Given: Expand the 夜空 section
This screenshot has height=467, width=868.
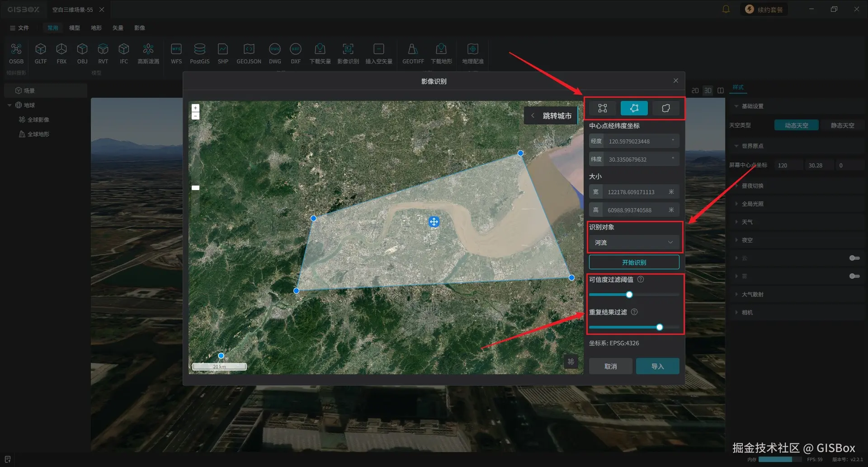Looking at the screenshot, I should 736,240.
